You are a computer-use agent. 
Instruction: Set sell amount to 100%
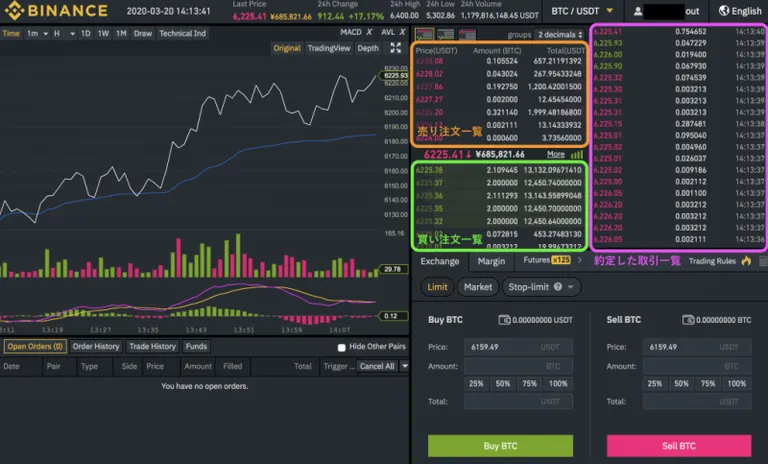737,384
